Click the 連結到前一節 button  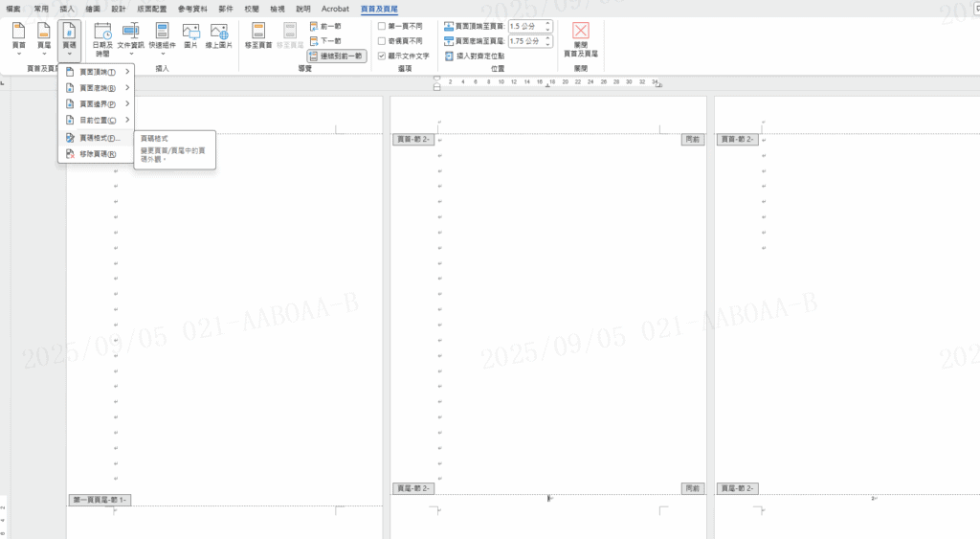(336, 56)
